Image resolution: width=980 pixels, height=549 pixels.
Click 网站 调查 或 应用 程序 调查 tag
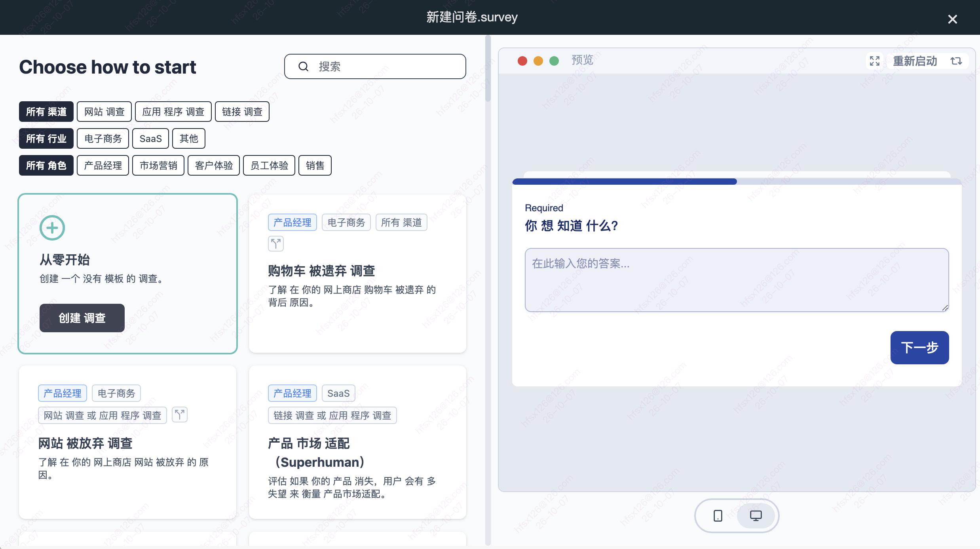tap(103, 415)
